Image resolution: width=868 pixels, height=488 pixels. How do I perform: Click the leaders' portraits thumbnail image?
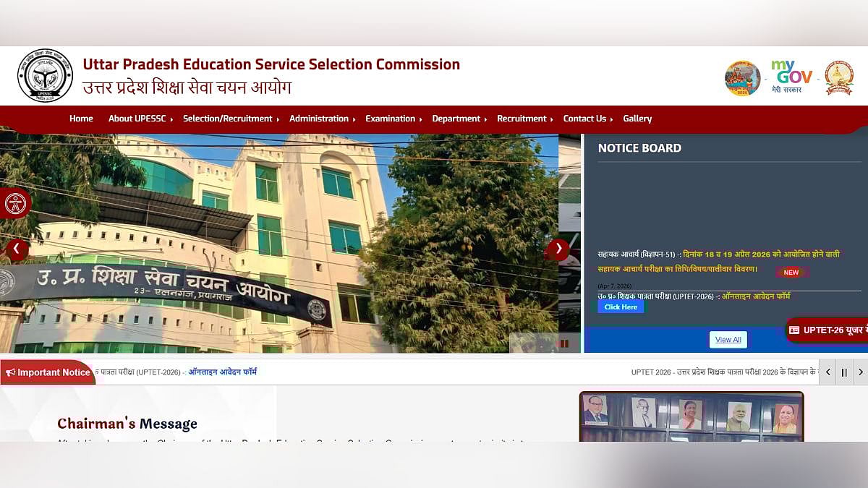(691, 416)
